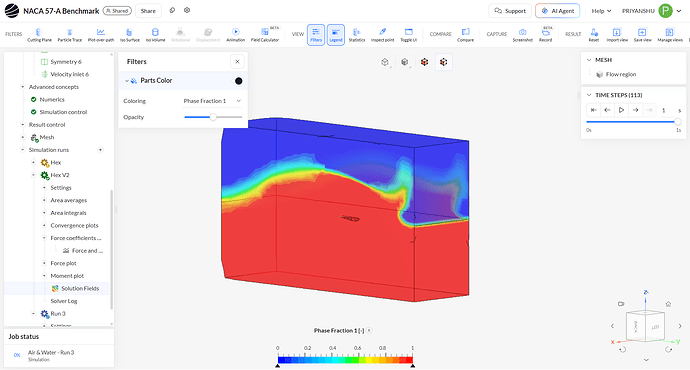Play the time step animation

(x=621, y=110)
